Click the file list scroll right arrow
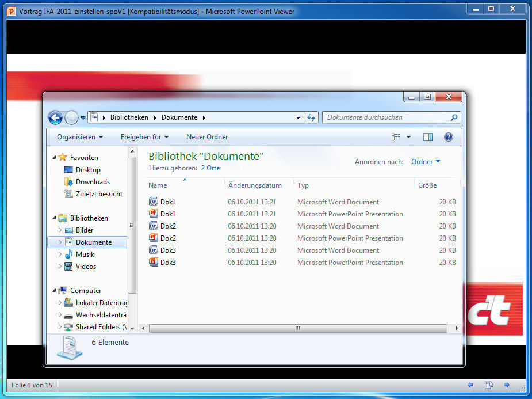This screenshot has height=399, width=532. click(x=457, y=328)
